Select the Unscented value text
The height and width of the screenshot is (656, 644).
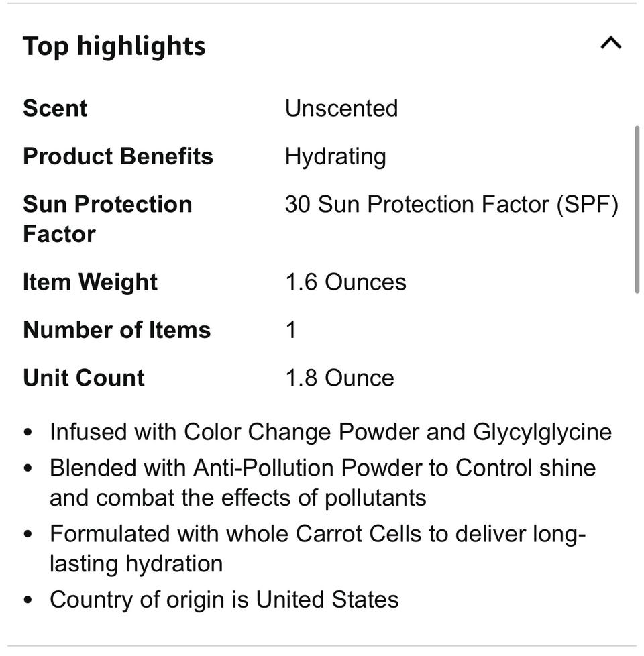point(341,109)
